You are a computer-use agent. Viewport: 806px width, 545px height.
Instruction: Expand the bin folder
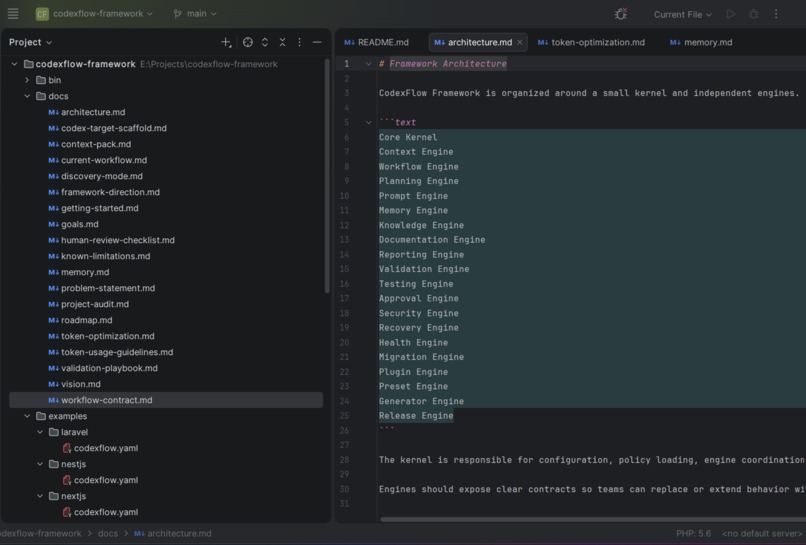click(x=27, y=80)
